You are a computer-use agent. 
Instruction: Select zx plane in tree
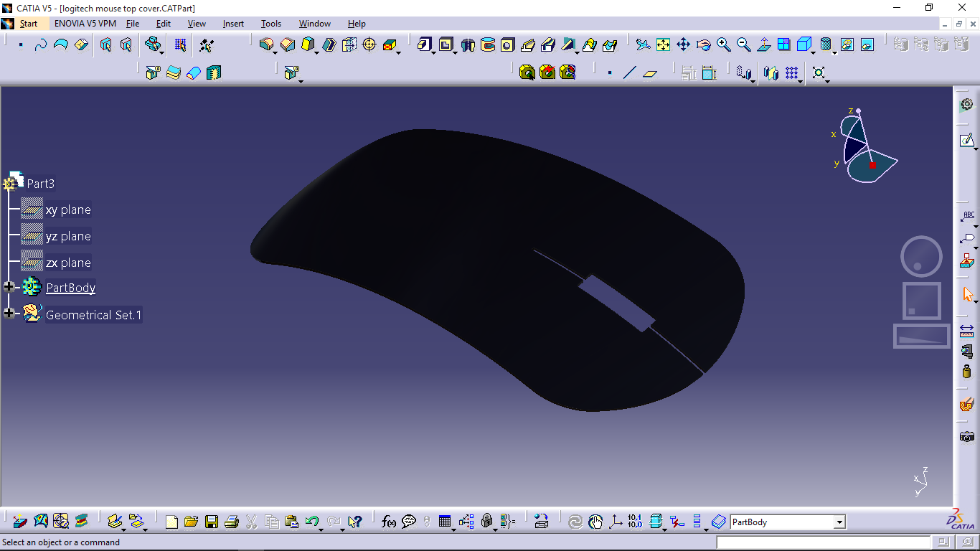point(68,263)
